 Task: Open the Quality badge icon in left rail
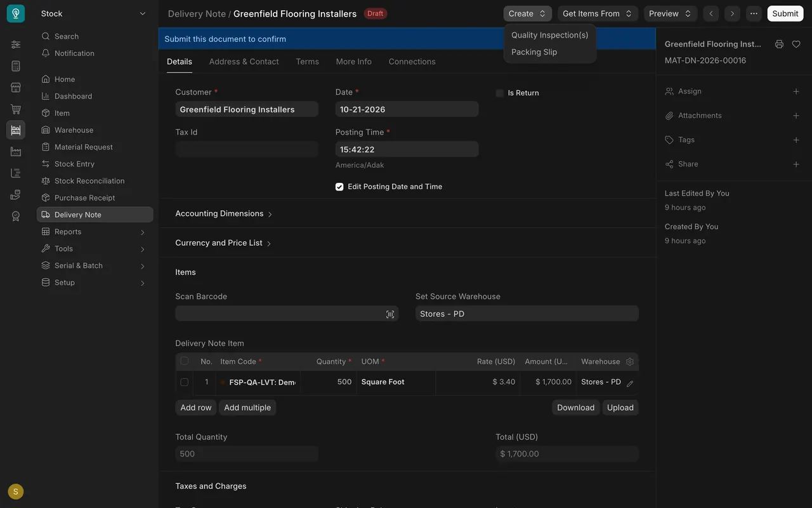pos(16,216)
